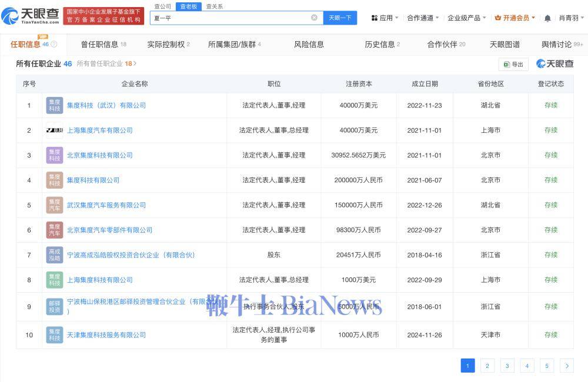Click logo icon of 集度科技（武汉）有限公司

coord(54,105)
